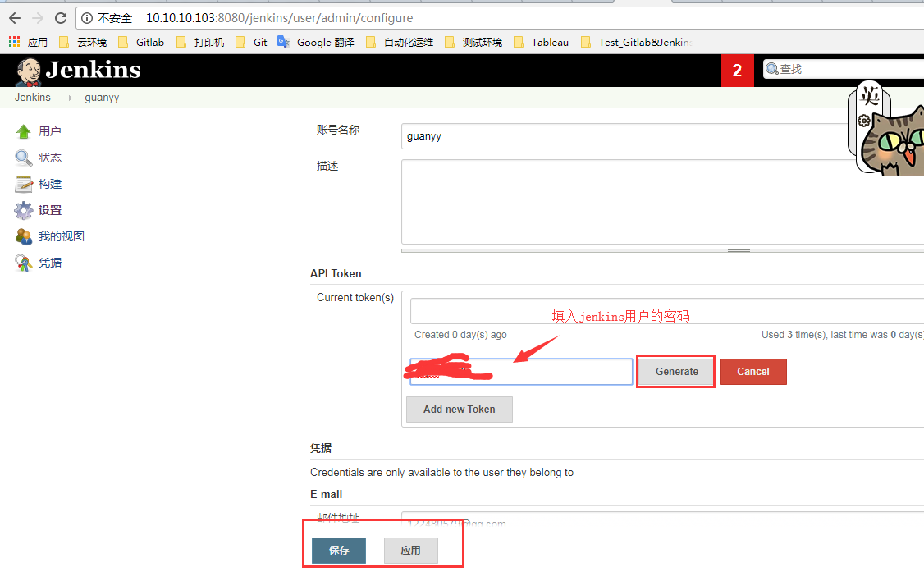Click the 'Created 0 day(s) ago' text
Screen dimensions: 924x572
pyautogui.click(x=460, y=335)
